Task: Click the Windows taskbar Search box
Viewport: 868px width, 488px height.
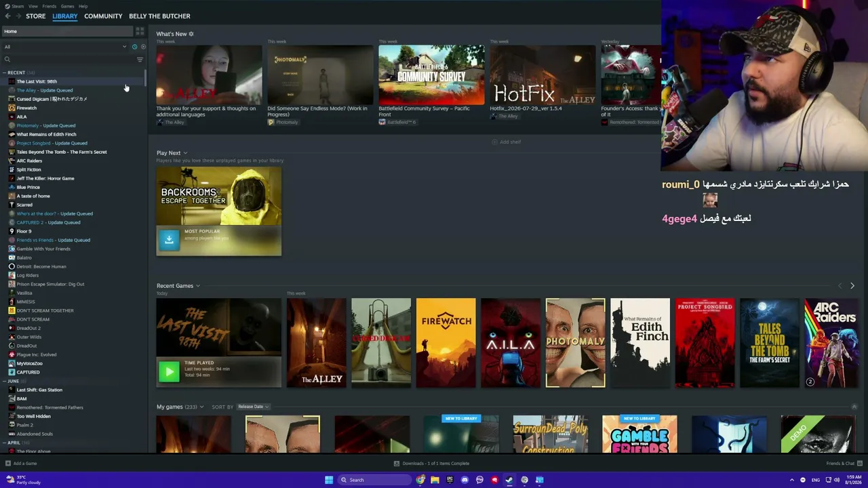Action: [374, 480]
